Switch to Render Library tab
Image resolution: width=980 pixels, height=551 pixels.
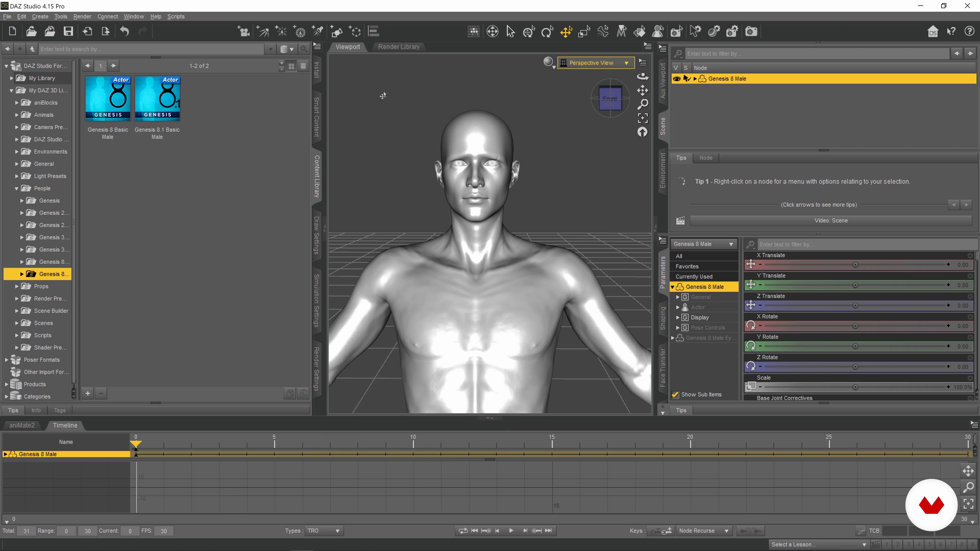coord(399,47)
